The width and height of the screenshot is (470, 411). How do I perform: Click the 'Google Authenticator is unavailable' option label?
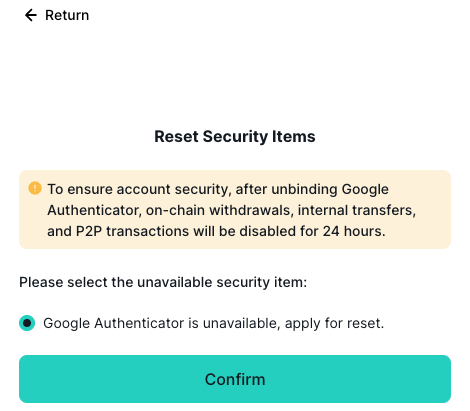click(214, 323)
